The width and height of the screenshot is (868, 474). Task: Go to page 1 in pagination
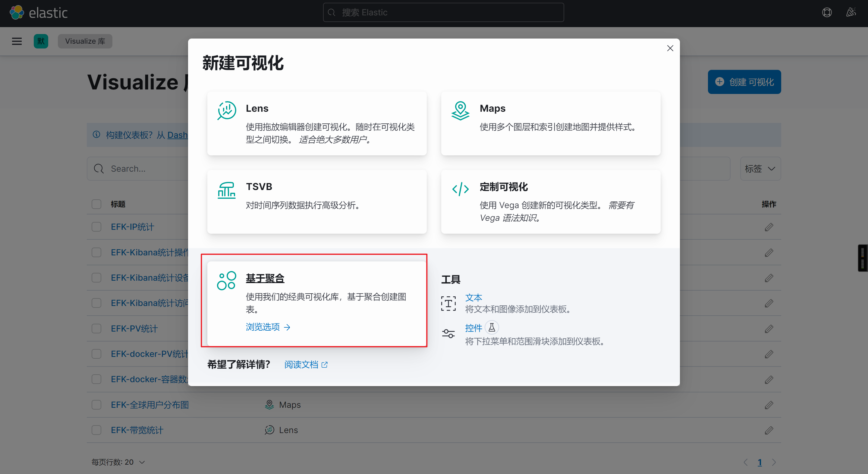pos(759,462)
